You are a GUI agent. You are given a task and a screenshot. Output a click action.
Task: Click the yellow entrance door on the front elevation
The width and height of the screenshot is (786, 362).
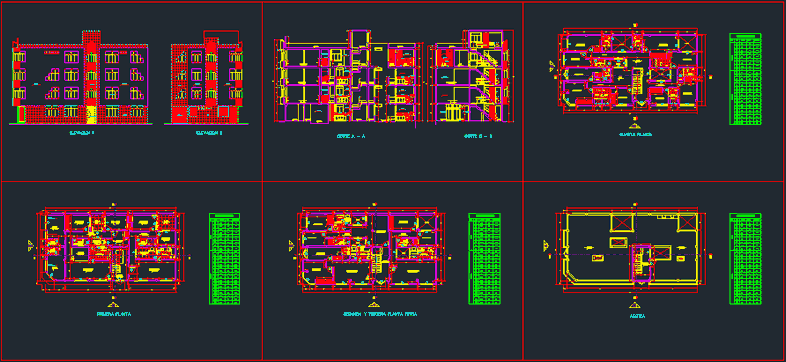91,115
